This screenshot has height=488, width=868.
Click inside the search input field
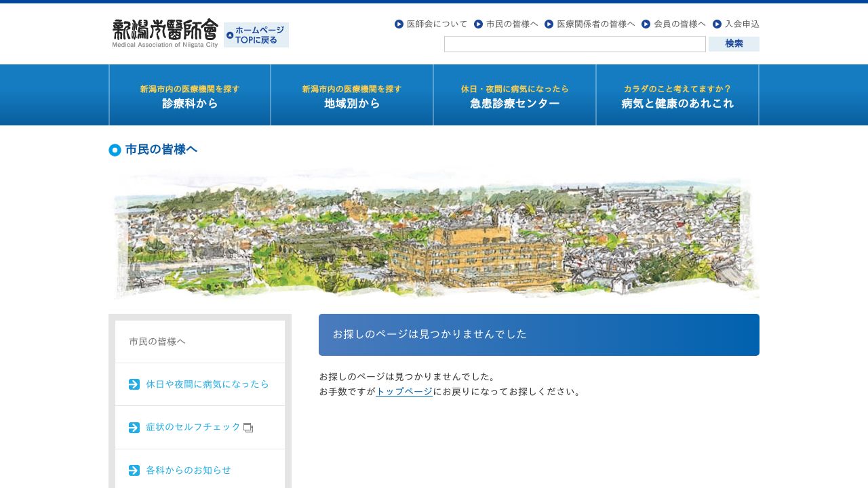click(x=574, y=43)
